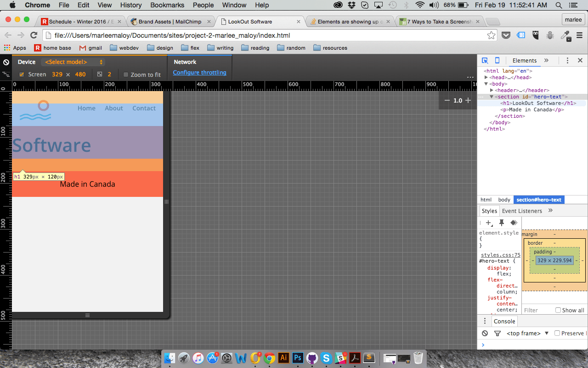Select the h1 LookOut Software row
This screenshot has width=588, height=368.
point(531,103)
